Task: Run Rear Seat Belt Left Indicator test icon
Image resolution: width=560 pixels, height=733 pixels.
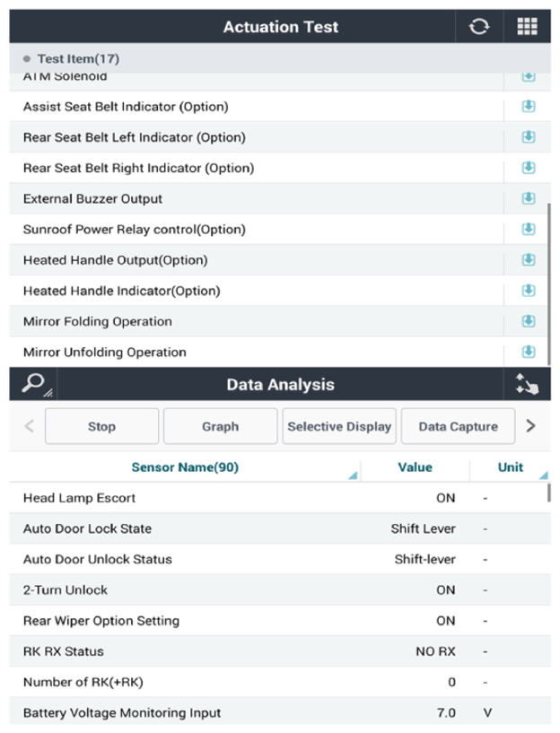Action: tap(529, 137)
